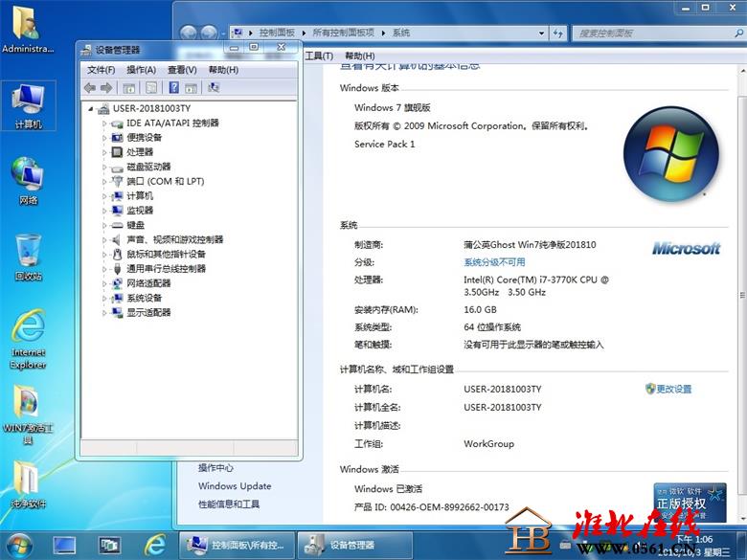Open the 操作(A) menu in Device Manager

(142, 70)
